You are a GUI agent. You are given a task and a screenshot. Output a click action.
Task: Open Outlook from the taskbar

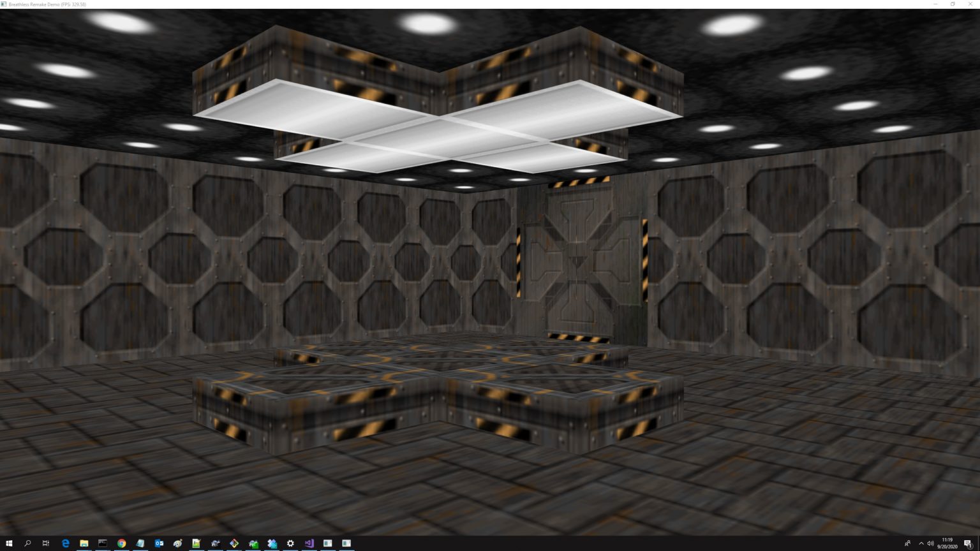159,543
